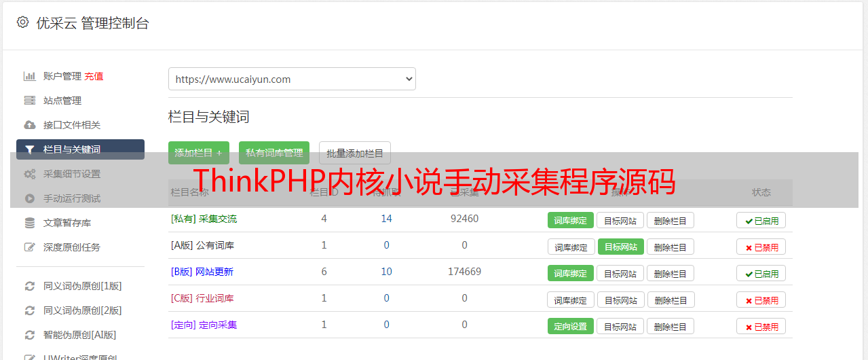The image size is (868, 360).
Task: Click the [C版] 行业词库 column name
Action: [202, 298]
